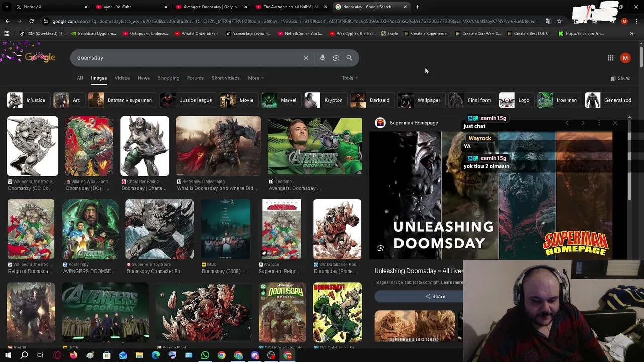Close the image preview side panel

click(x=615, y=123)
